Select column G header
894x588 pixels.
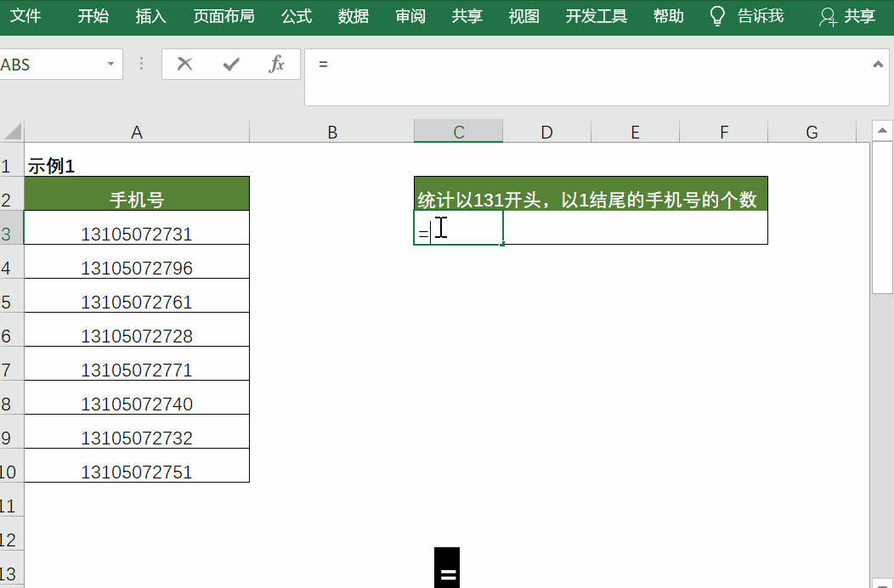point(812,132)
